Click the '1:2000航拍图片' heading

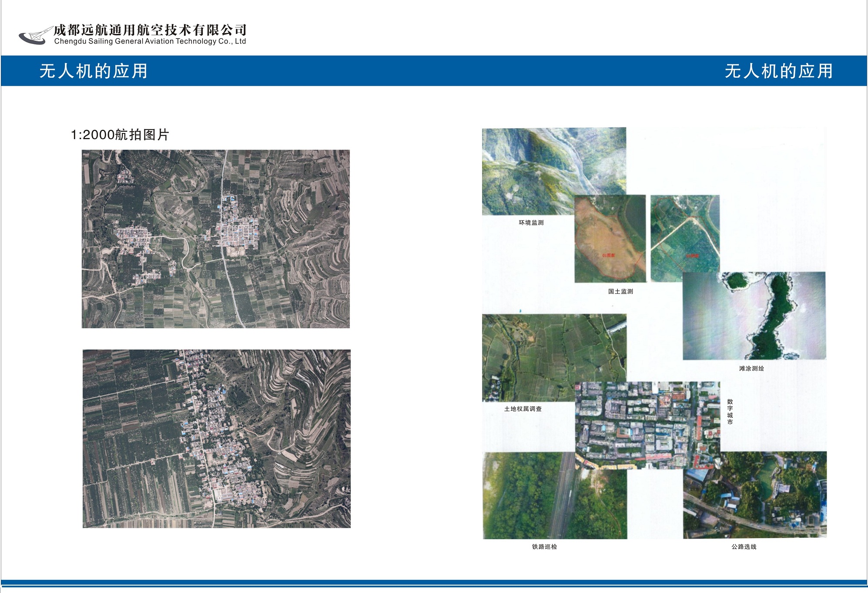coord(120,135)
